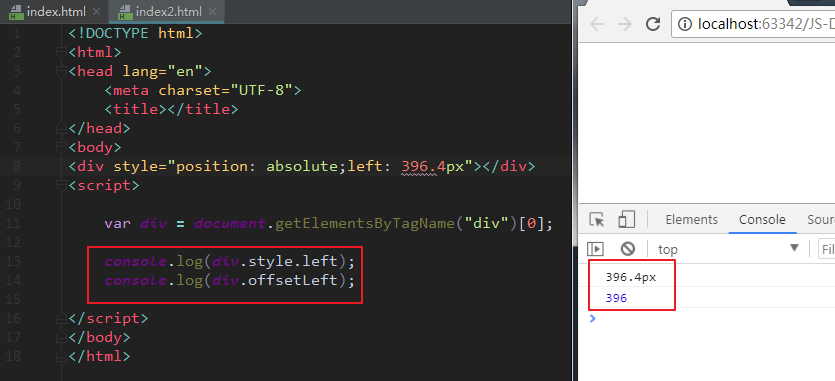Collapse the <body> tag fold marker

tap(61, 147)
